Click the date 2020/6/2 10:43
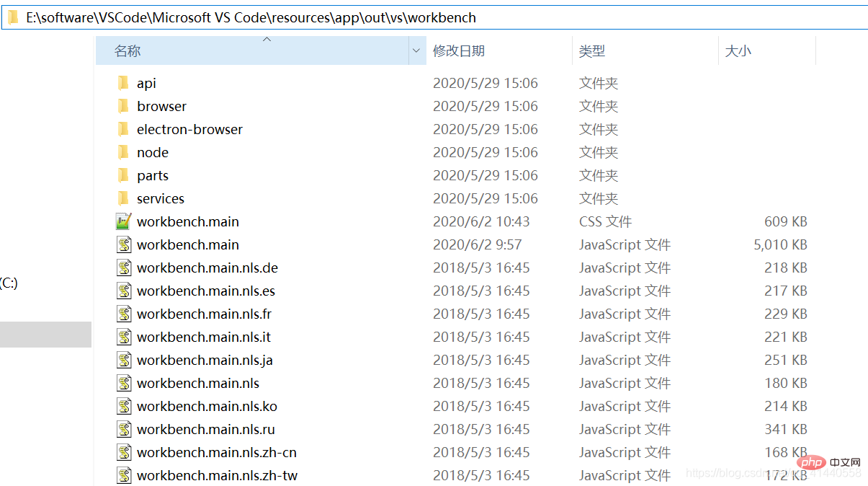The height and width of the screenshot is (486, 868). click(481, 221)
